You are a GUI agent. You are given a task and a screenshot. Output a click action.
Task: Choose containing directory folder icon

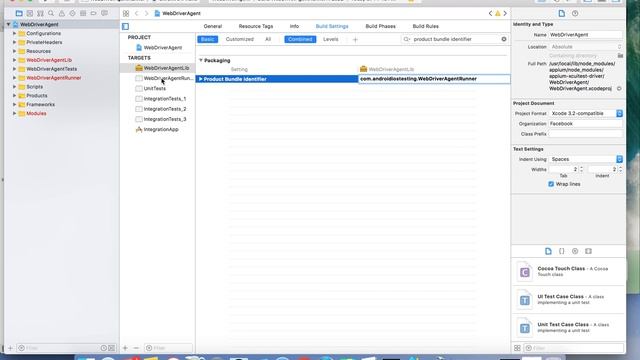[620, 56]
